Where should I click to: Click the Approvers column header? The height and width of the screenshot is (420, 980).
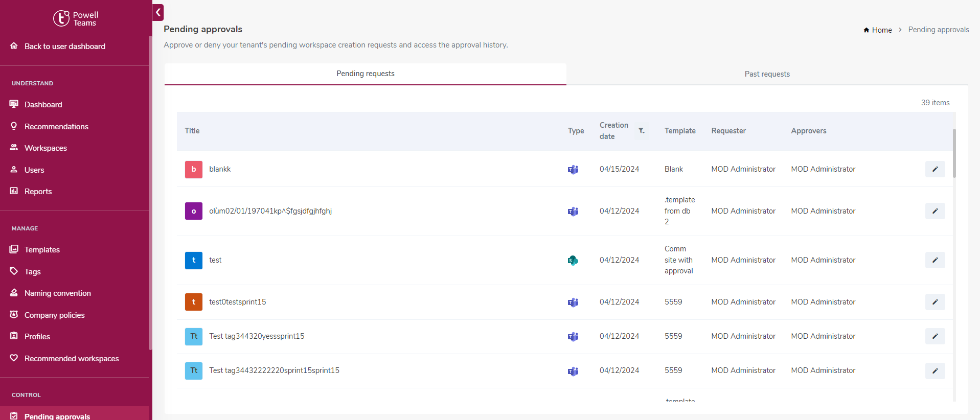(809, 131)
